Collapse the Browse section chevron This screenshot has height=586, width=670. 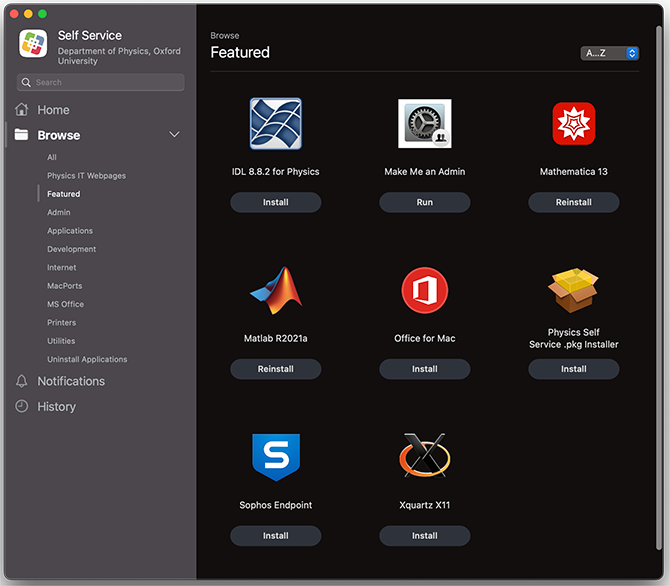(174, 135)
